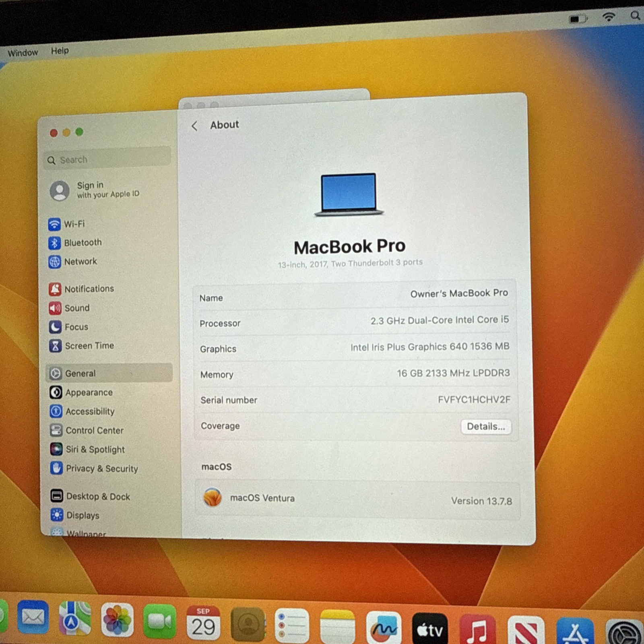Go to Accessibility settings
The width and height of the screenshot is (644, 644).
pos(83,411)
